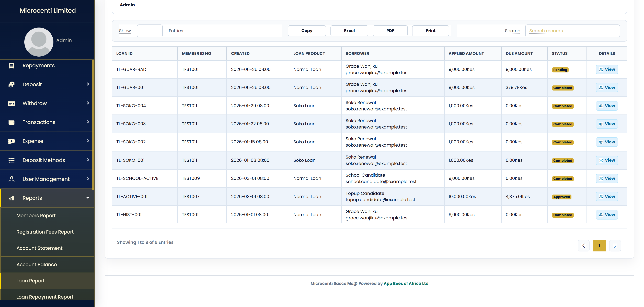
Task: Expand the User Management chevron
Action: pyautogui.click(x=88, y=179)
